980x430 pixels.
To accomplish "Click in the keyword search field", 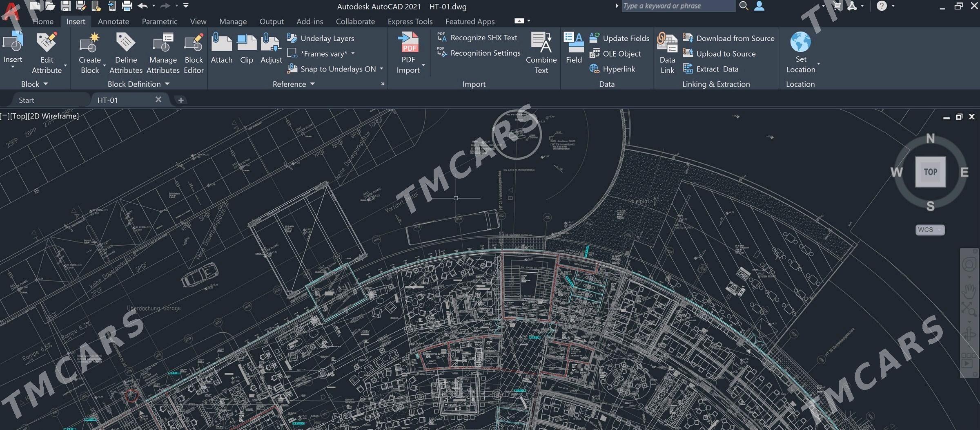I will click(678, 6).
